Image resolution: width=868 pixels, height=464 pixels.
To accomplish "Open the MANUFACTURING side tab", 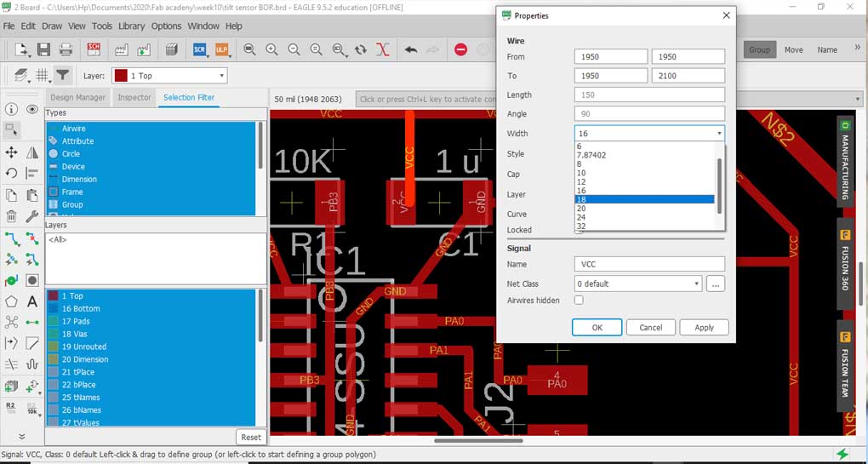I will [845, 161].
